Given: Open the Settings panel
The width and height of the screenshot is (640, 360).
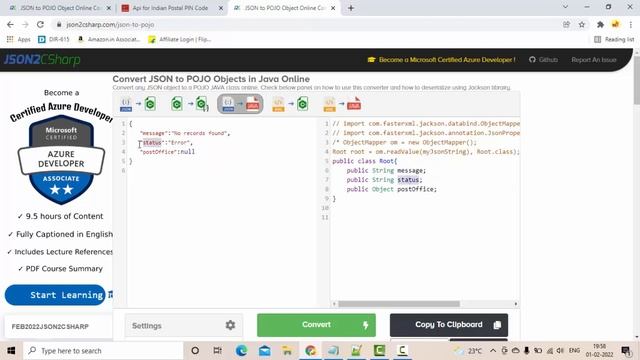Looking at the screenshot, I should coord(184,325).
